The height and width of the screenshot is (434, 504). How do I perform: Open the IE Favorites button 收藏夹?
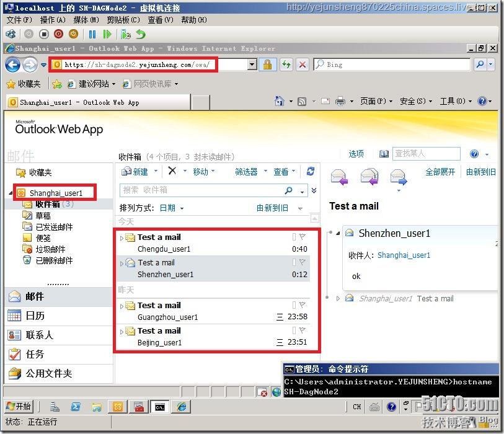[x=24, y=84]
